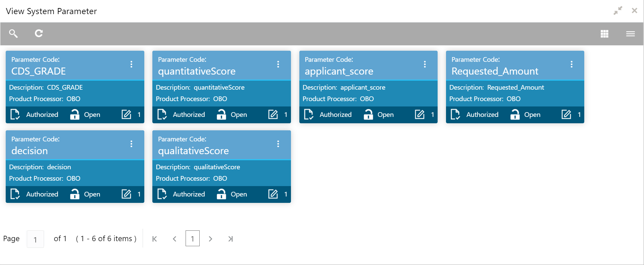Select the CDS_GRADE parameter code title
The image size is (644, 265).
(x=39, y=71)
